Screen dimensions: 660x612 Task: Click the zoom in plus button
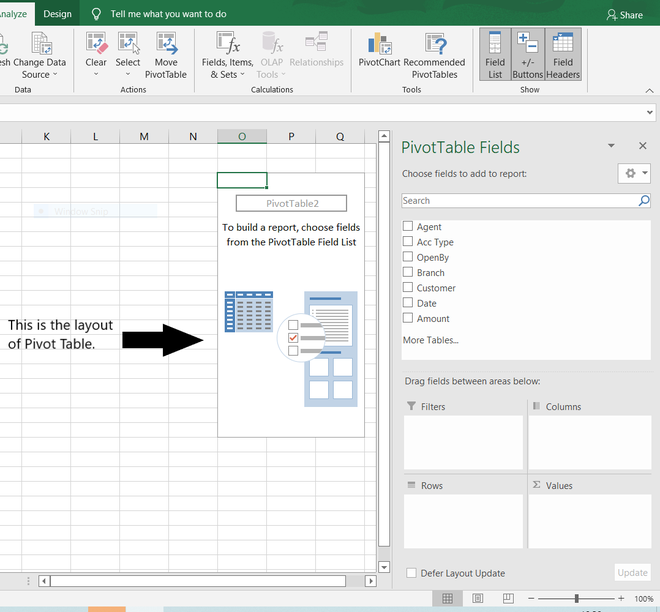click(621, 598)
